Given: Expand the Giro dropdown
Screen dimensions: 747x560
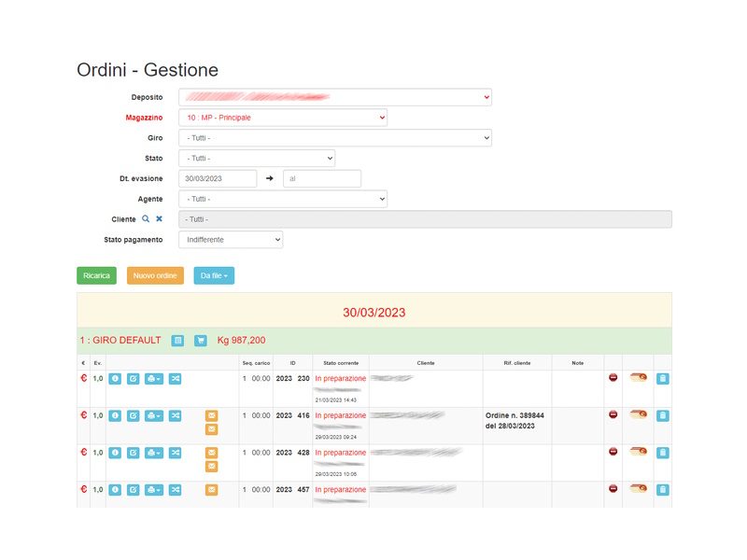Looking at the screenshot, I should pyautogui.click(x=335, y=138).
